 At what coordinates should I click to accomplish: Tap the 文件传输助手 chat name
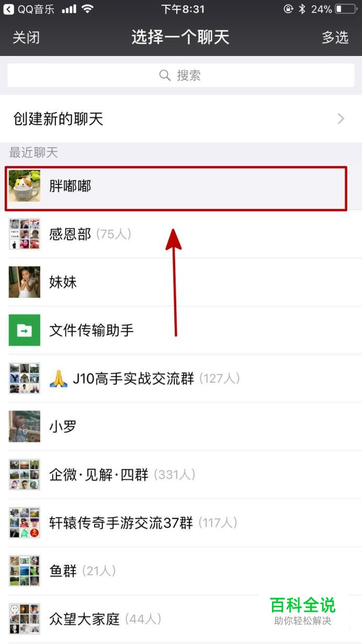point(92,330)
